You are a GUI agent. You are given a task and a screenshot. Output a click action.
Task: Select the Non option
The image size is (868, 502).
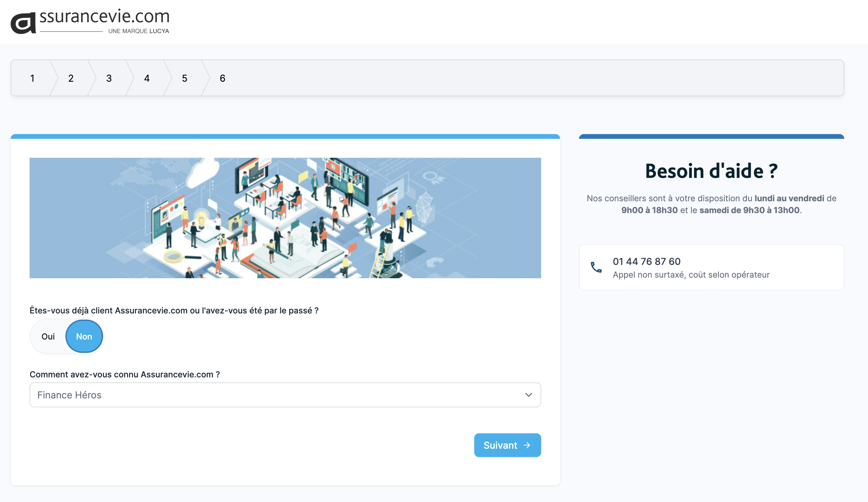tap(84, 336)
